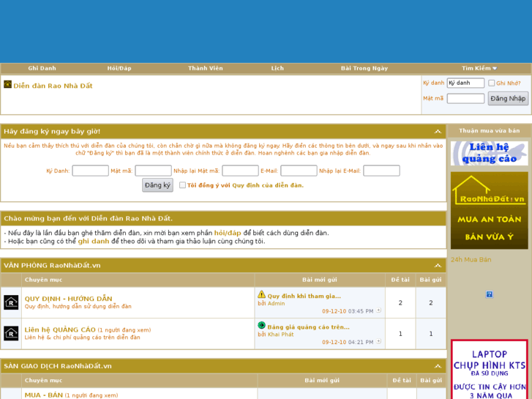Focus the login Mật mã field
This screenshot has width=532, height=399.
tap(465, 99)
